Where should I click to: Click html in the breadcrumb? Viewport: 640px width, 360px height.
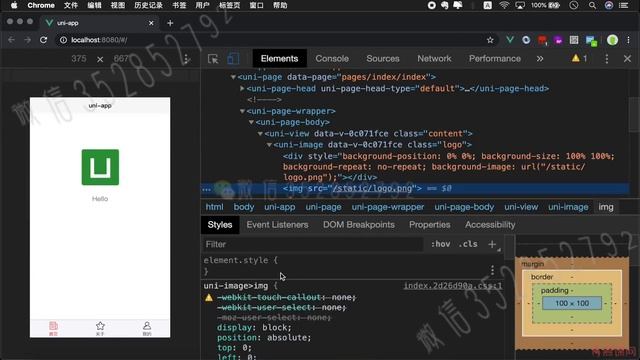click(214, 207)
